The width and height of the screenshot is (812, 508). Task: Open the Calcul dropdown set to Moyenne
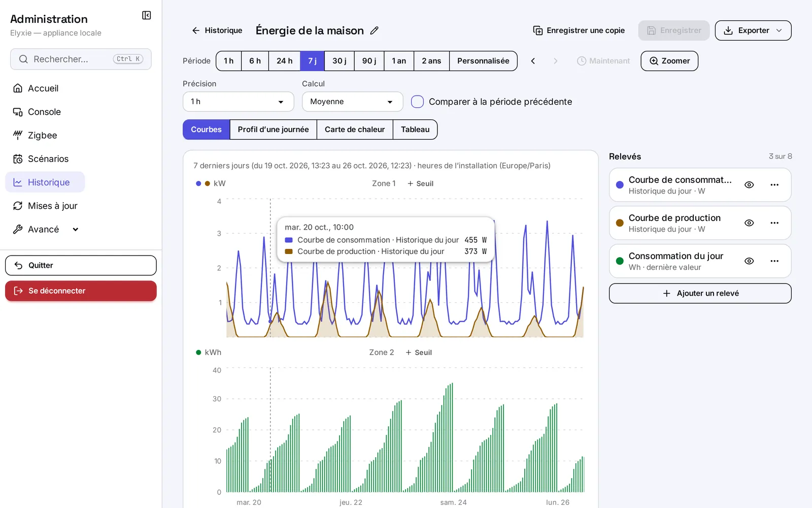(x=353, y=102)
